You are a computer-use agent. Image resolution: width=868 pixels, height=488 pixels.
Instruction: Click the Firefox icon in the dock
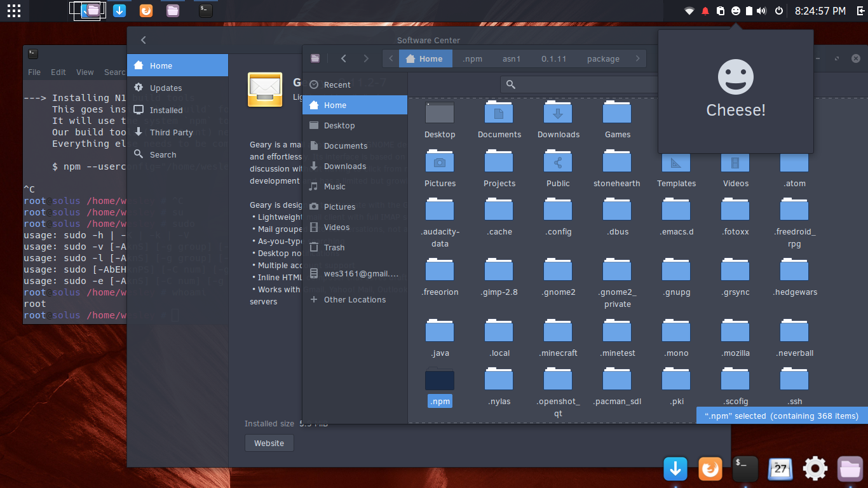point(710,469)
